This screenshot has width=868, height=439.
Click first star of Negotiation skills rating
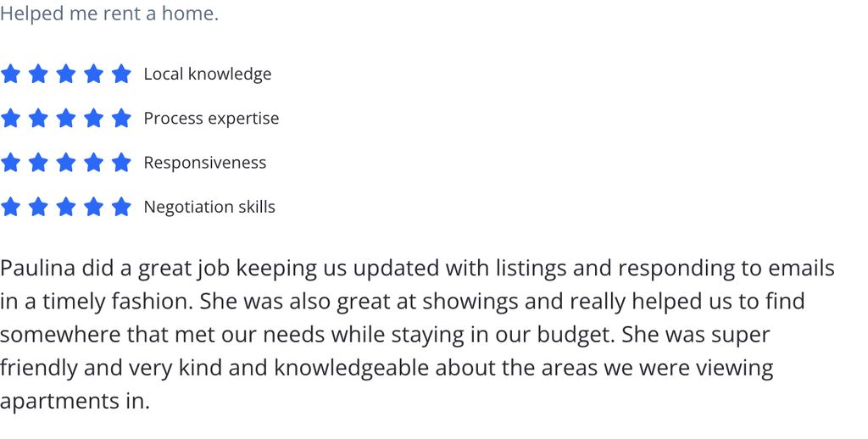click(x=10, y=207)
